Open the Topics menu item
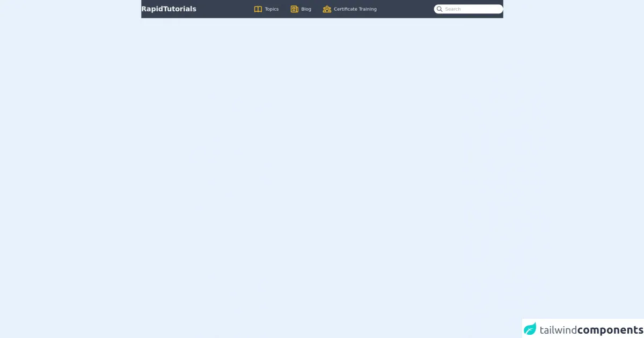 tap(272, 9)
